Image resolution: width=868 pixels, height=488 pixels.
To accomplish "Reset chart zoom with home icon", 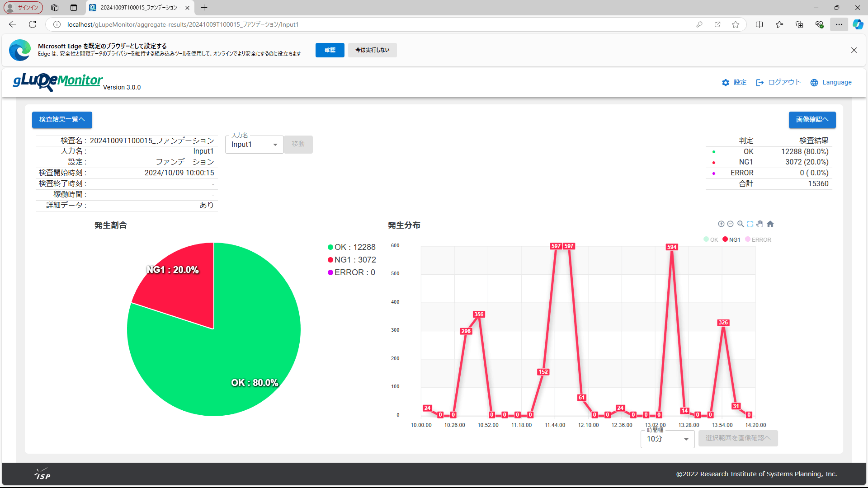I will coord(770,224).
